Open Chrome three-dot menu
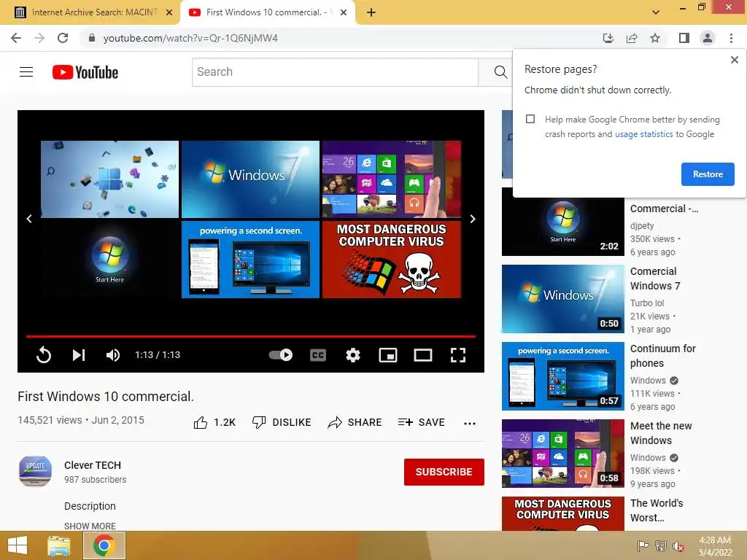 (x=731, y=38)
